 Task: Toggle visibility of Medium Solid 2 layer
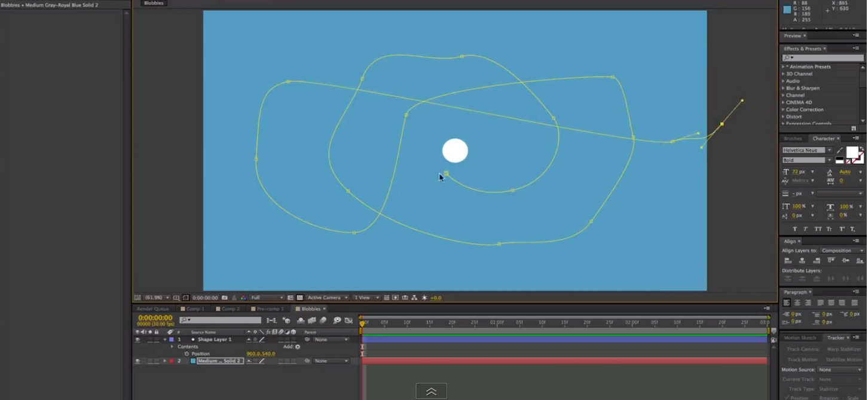click(x=137, y=361)
